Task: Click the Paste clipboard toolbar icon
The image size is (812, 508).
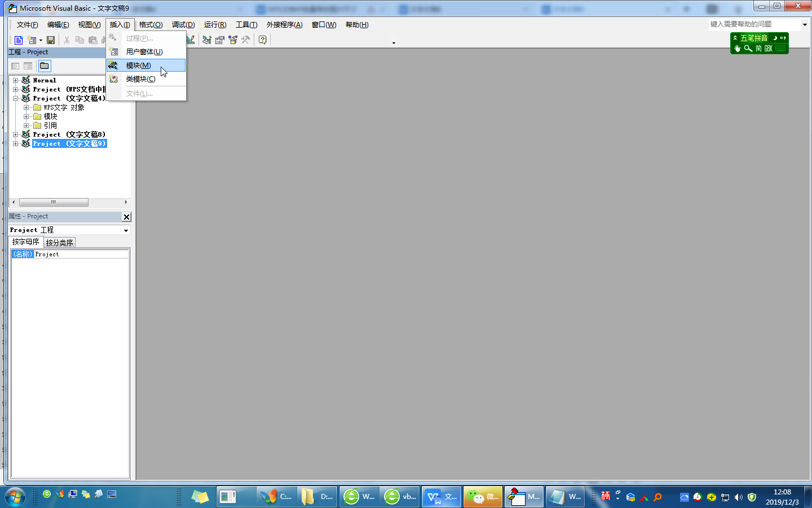Action: coord(93,40)
